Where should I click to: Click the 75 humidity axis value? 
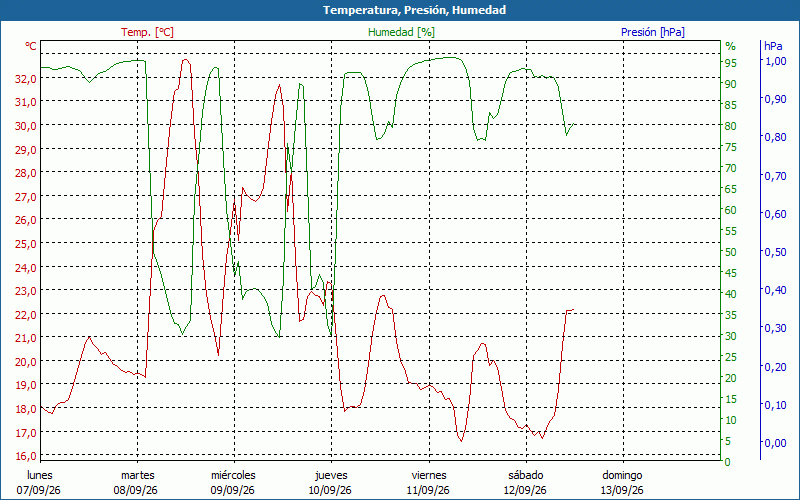tap(731, 147)
